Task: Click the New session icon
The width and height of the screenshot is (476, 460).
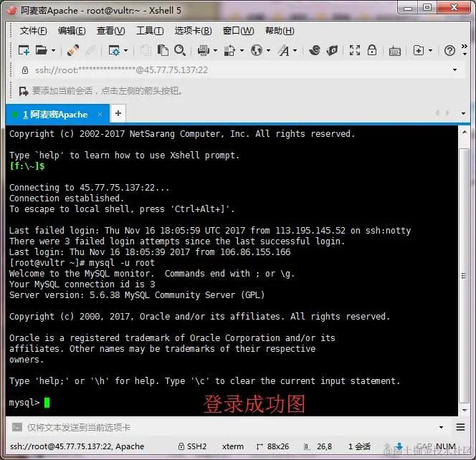Action: point(24,50)
